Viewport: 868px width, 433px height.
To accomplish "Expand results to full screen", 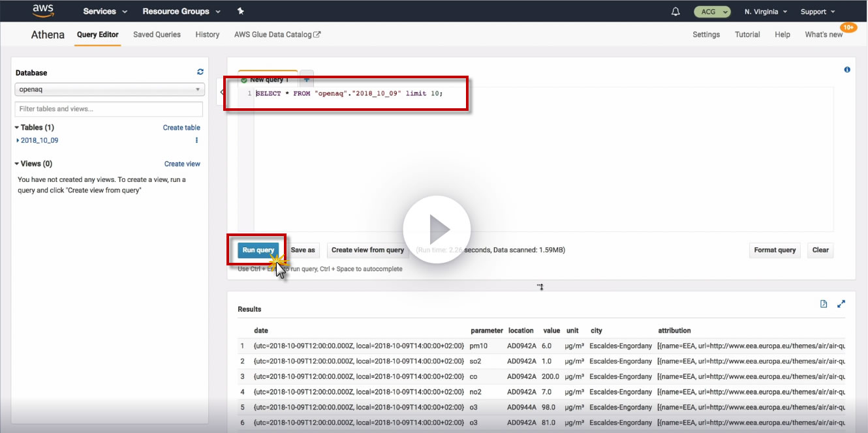I will [841, 304].
